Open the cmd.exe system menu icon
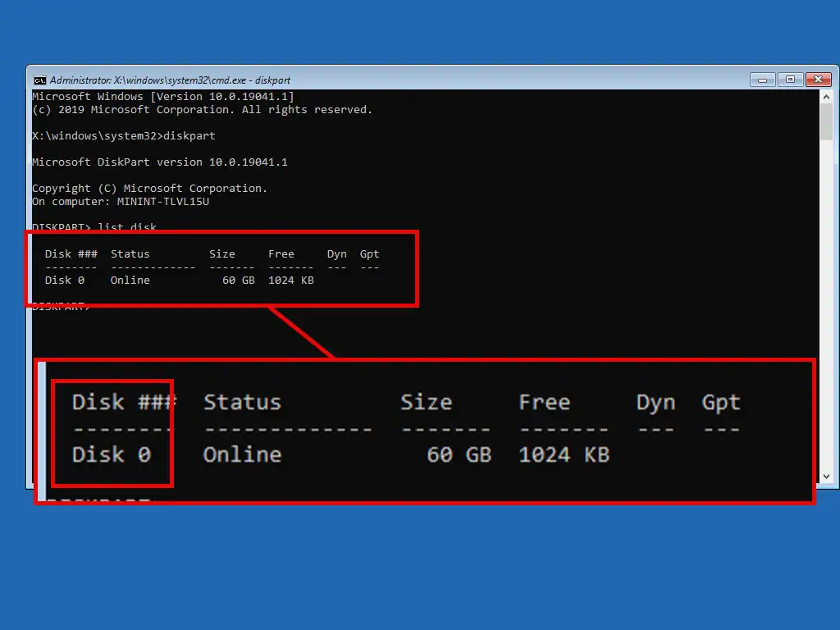This screenshot has height=630, width=840. pyautogui.click(x=39, y=80)
